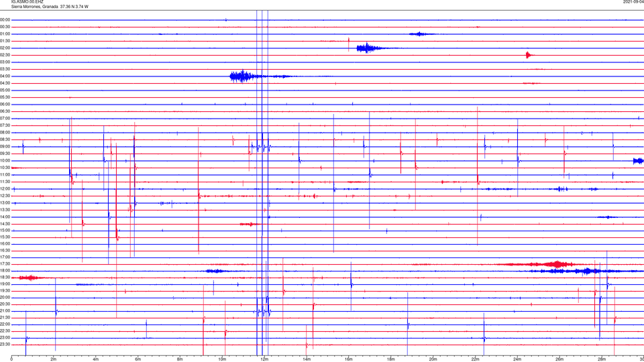Click the '6m' x-axis tick label
Image resolution: width=644 pixels, height=362 pixels.
point(138,359)
